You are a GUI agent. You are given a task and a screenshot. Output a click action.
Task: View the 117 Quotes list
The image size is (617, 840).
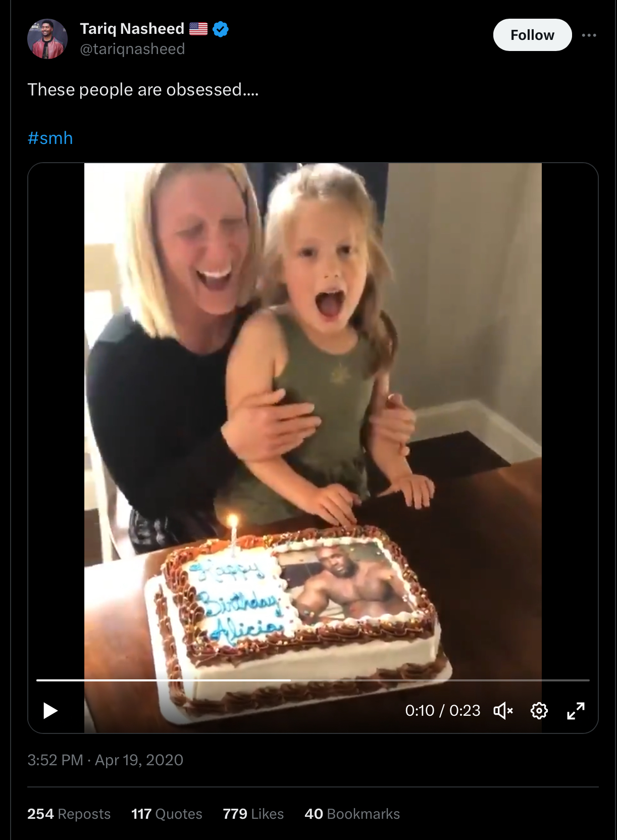(x=167, y=814)
